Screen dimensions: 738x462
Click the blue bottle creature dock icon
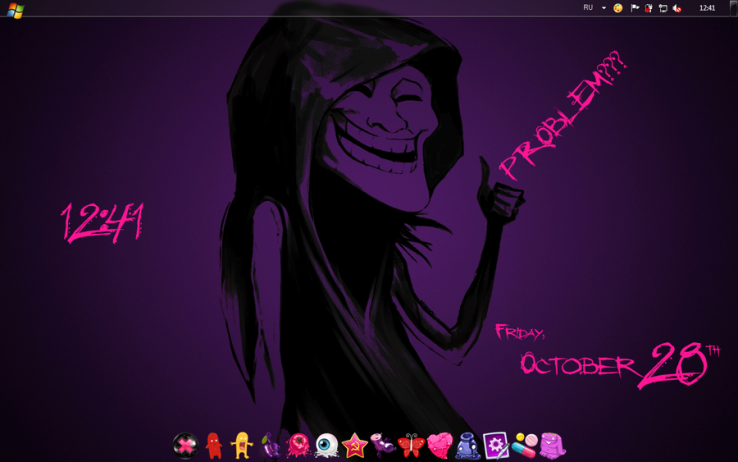coord(468,446)
